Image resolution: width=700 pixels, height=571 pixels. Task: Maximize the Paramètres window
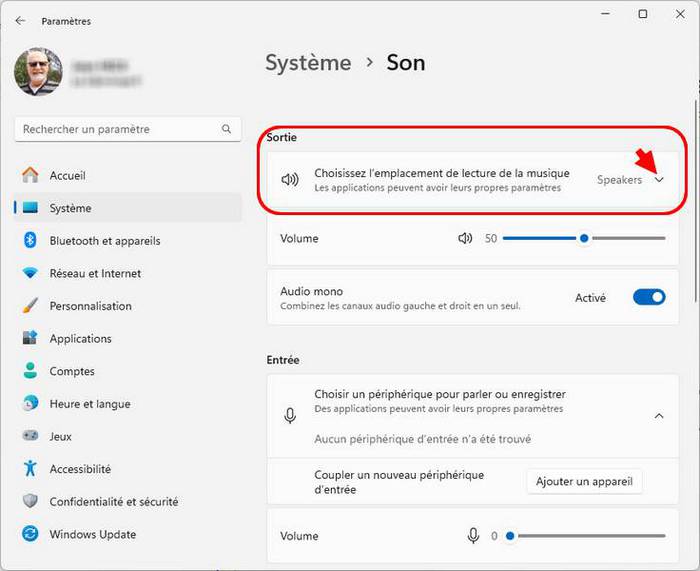tap(642, 14)
